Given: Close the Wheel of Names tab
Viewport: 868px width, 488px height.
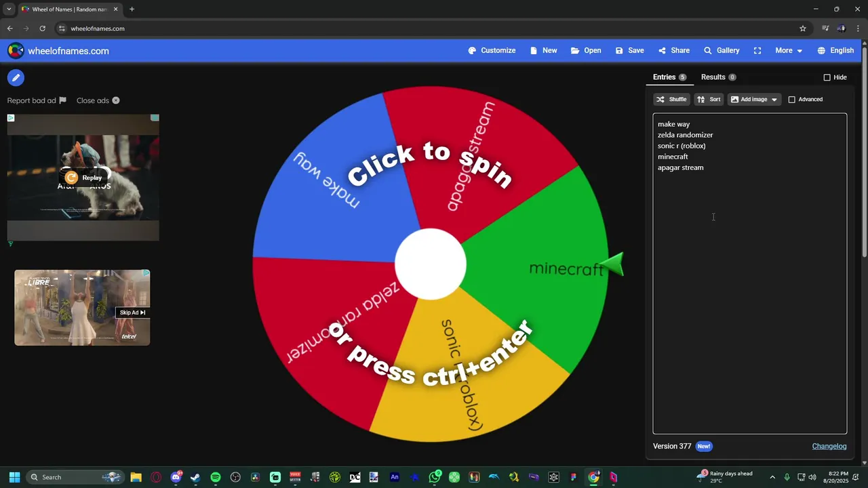Looking at the screenshot, I should point(115,9).
